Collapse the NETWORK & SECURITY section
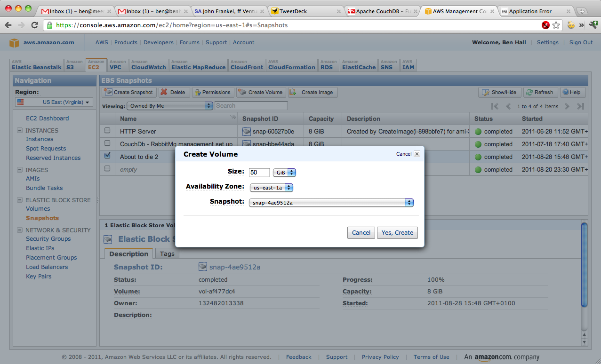The height and width of the screenshot is (364, 601). 20,230
